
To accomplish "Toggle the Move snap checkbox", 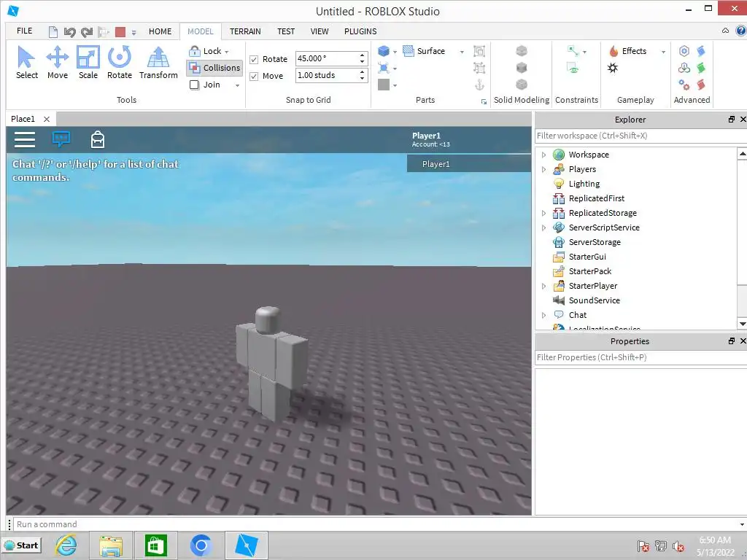I will (x=254, y=76).
